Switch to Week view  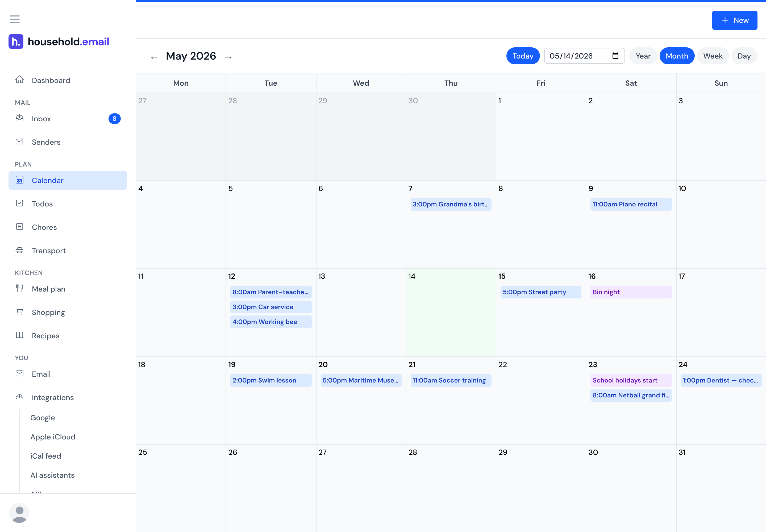(x=713, y=56)
